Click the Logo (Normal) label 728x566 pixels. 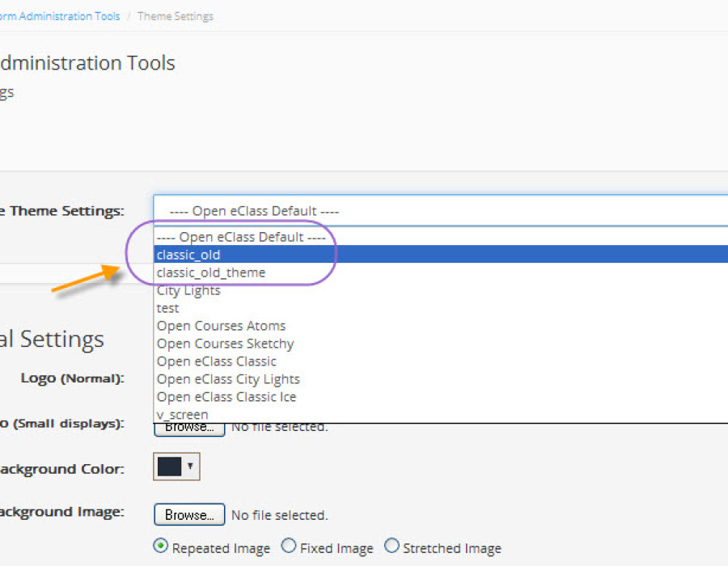[73, 378]
